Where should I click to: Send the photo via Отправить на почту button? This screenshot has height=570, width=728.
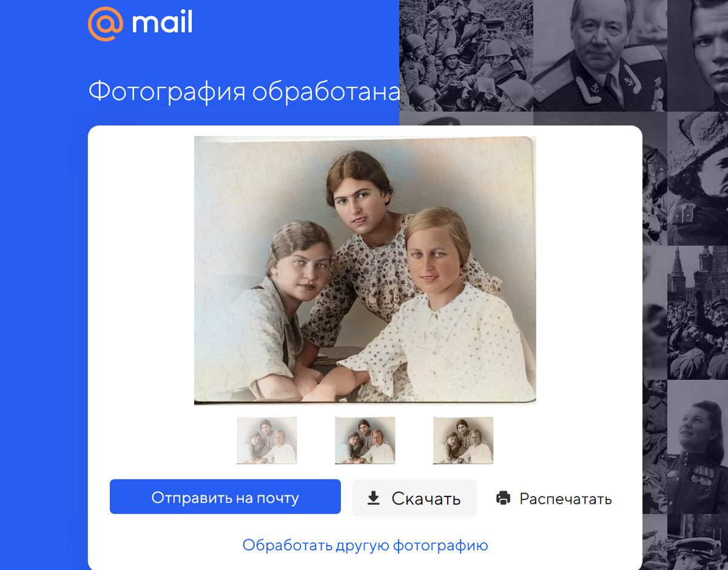[x=225, y=497]
